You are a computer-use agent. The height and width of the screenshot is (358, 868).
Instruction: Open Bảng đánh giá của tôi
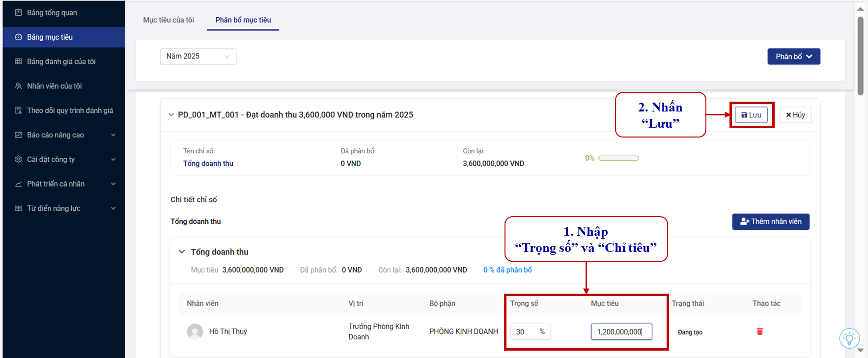click(61, 61)
